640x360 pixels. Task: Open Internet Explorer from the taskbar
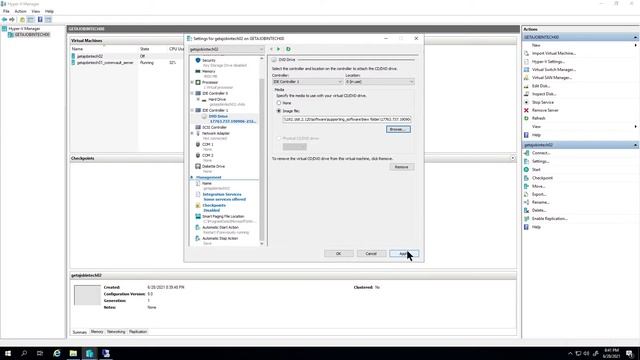click(57, 353)
